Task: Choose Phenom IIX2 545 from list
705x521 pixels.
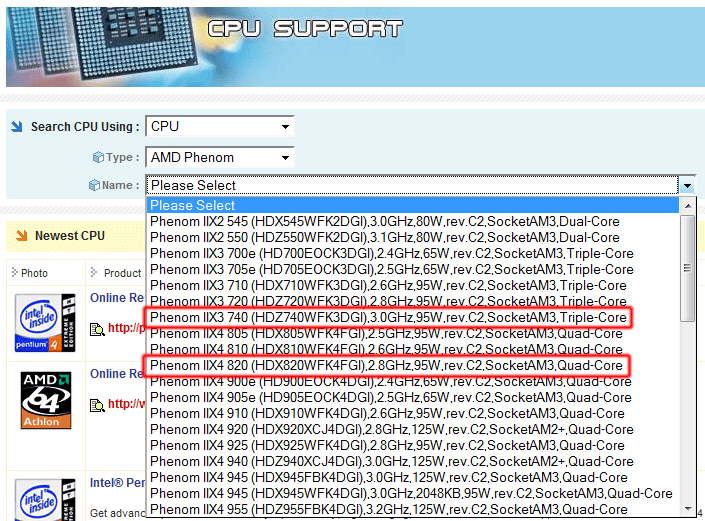Action: [x=412, y=222]
